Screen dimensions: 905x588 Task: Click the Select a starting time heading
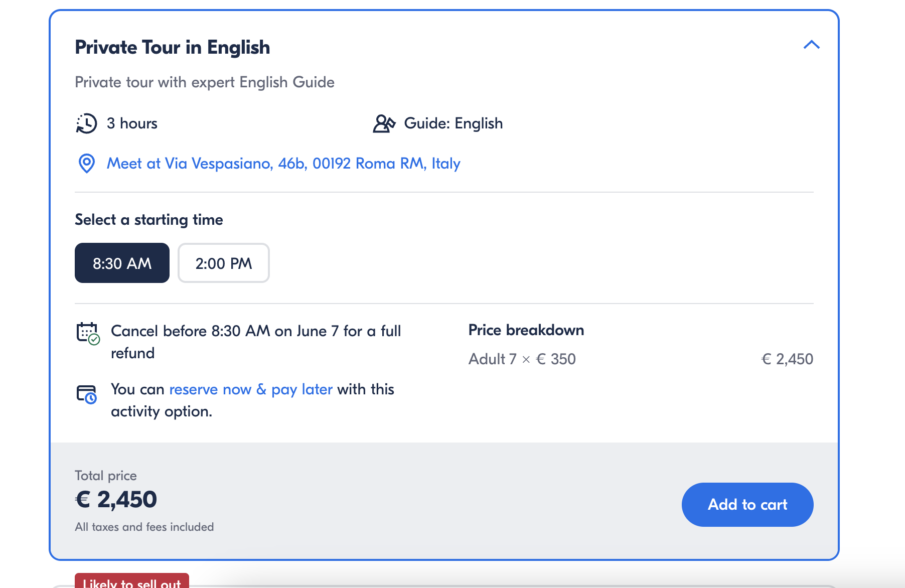149,220
